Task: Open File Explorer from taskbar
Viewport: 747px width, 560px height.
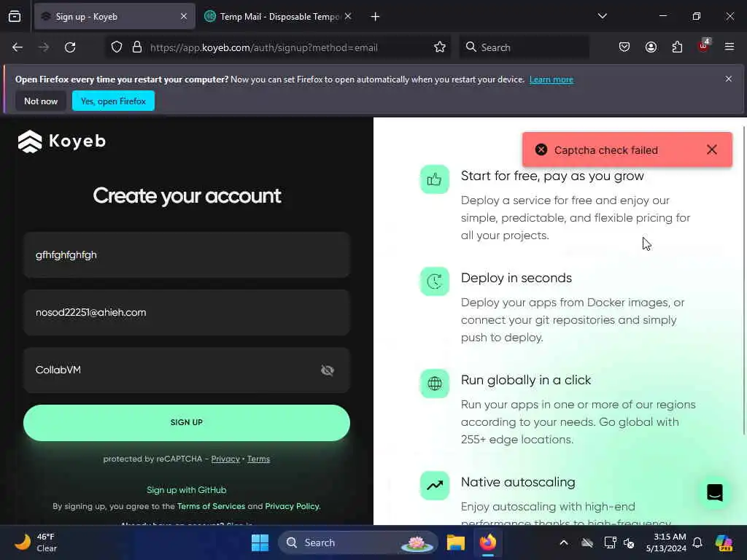Action: tap(455, 542)
